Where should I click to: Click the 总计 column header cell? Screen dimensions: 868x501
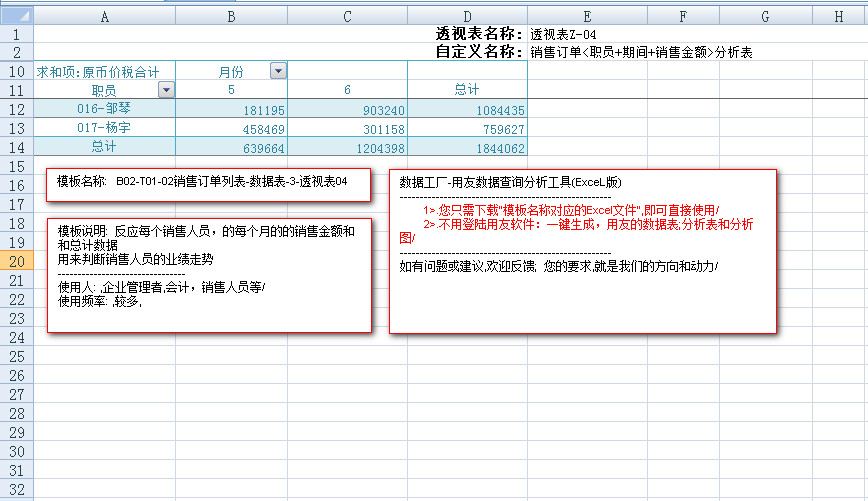click(467, 90)
